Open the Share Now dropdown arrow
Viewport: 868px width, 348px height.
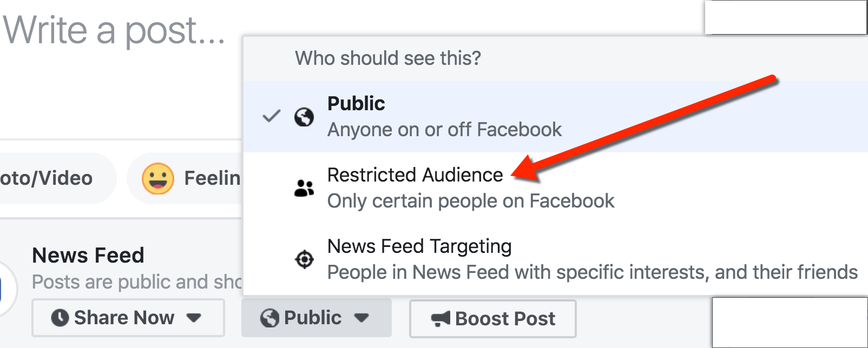pyautogui.click(x=195, y=318)
